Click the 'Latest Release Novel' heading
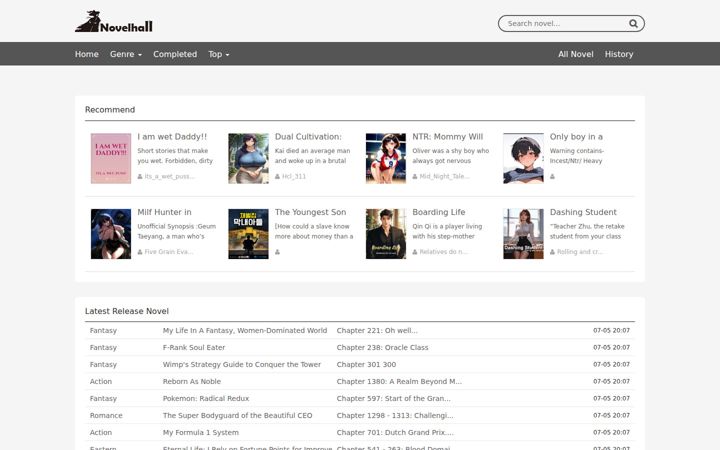Screen dimensions: 720x450 (127, 311)
